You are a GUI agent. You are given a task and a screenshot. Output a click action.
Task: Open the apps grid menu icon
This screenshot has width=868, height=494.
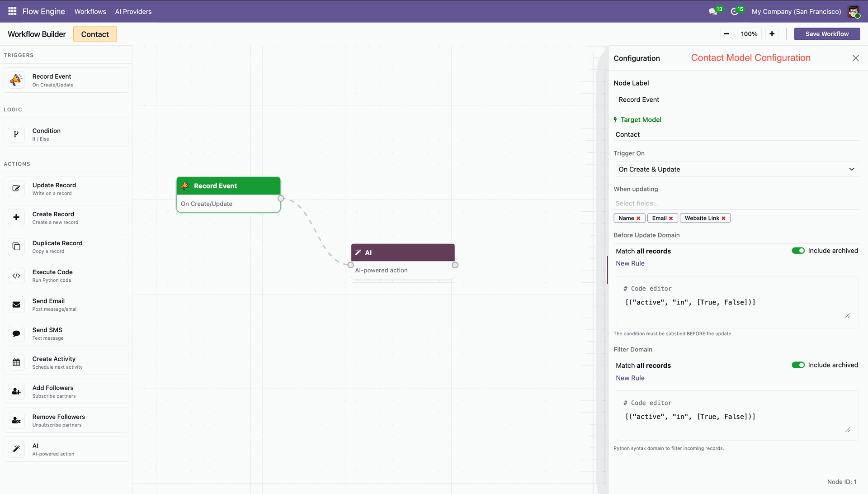(12, 11)
